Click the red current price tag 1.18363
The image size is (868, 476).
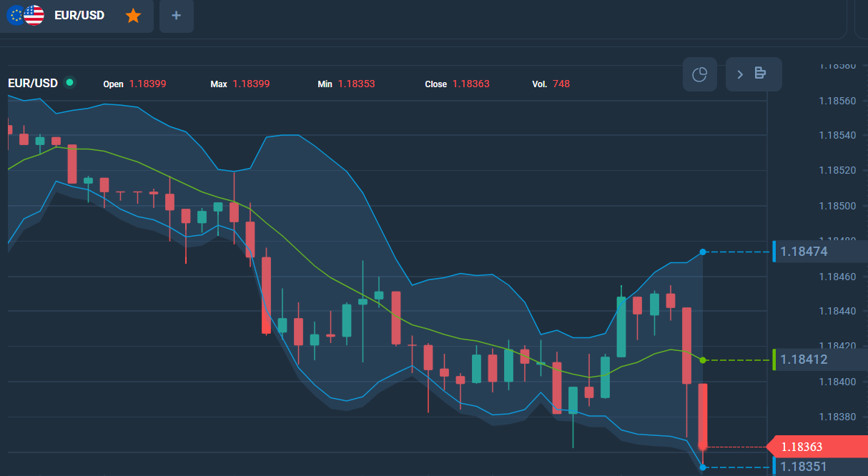click(802, 447)
